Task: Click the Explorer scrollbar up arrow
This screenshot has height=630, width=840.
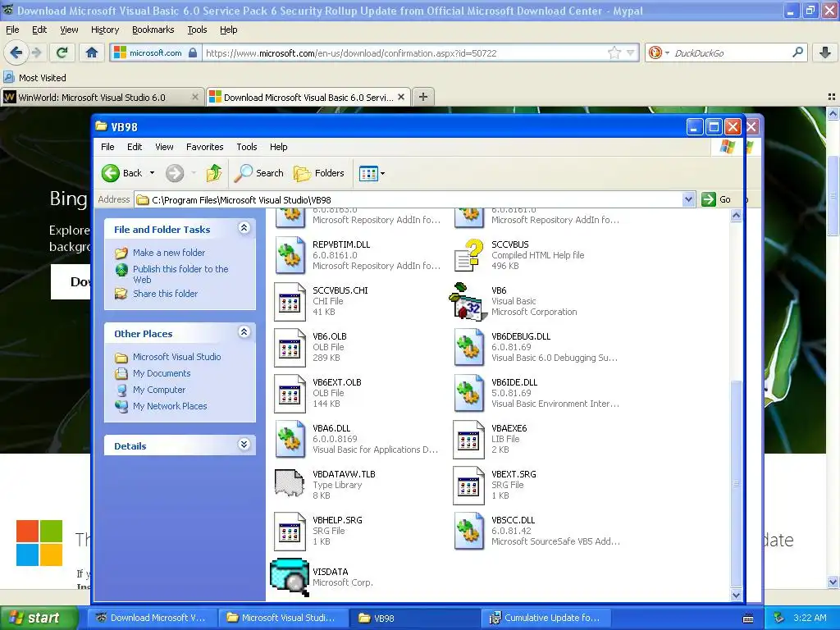Action: pos(736,215)
